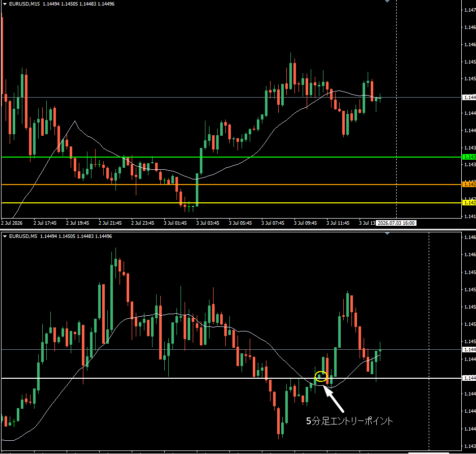Click the '3 Jul 07:45' time axis label
This screenshot has height=454, width=476.
273,223
